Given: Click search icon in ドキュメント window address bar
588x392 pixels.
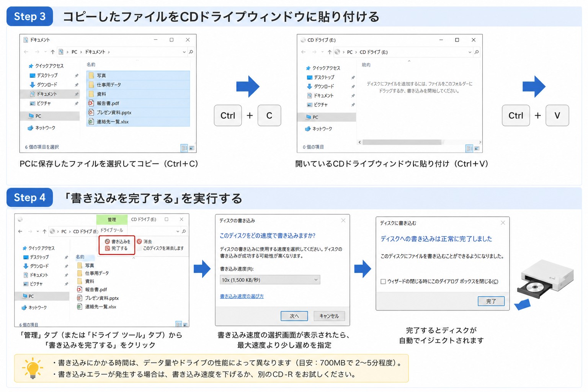Looking at the screenshot, I should coord(191,52).
